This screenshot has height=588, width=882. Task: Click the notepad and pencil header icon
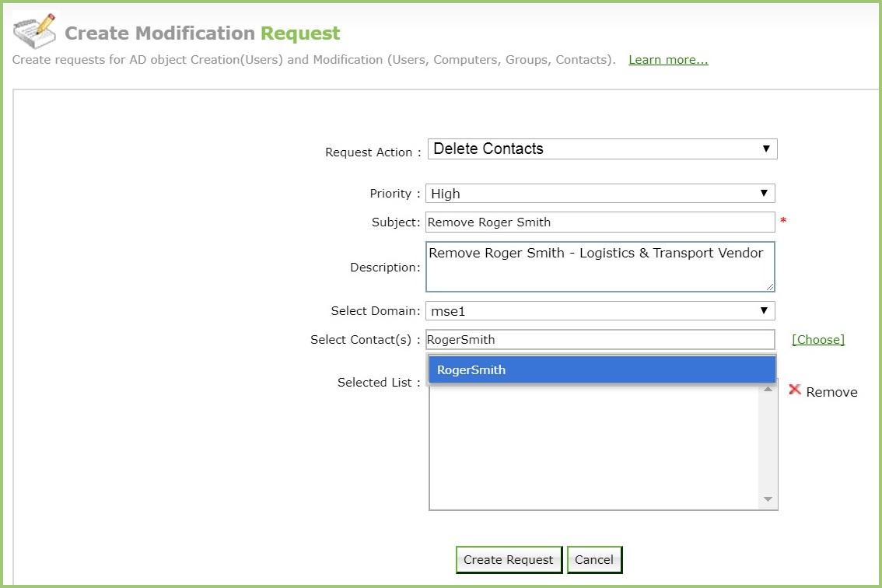point(35,31)
